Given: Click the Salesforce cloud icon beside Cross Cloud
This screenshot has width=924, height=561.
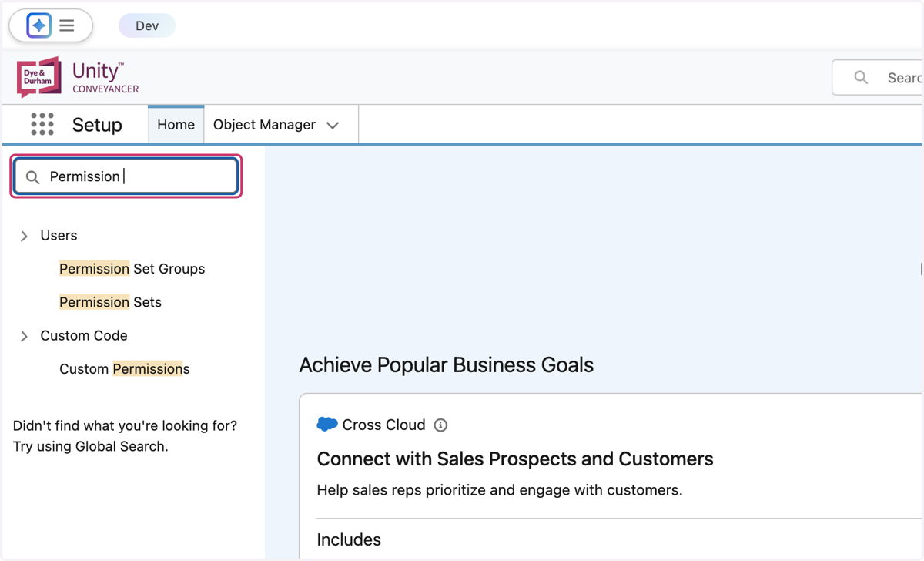Looking at the screenshot, I should click(327, 425).
